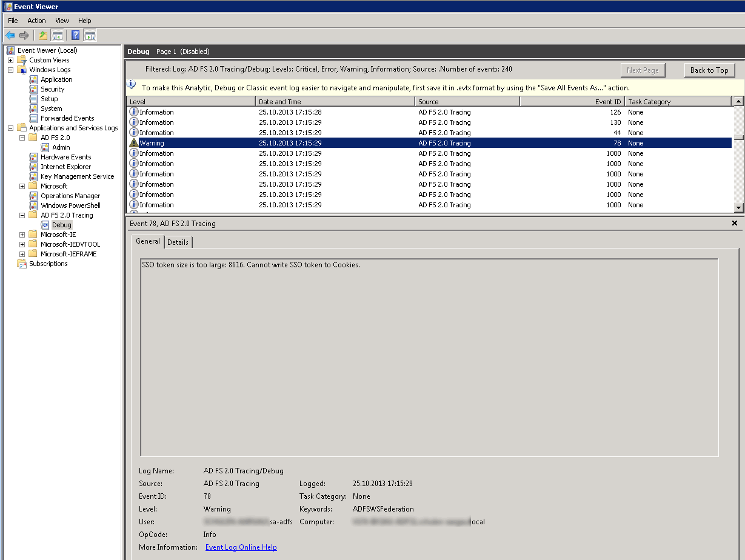Viewport: 745px width, 560px height.
Task: Select the Internet Explorer log icon
Action: (34, 167)
